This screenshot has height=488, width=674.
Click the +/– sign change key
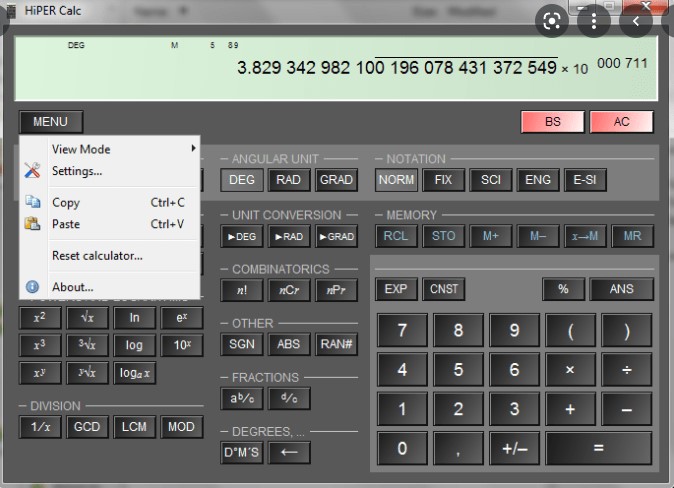tap(515, 448)
